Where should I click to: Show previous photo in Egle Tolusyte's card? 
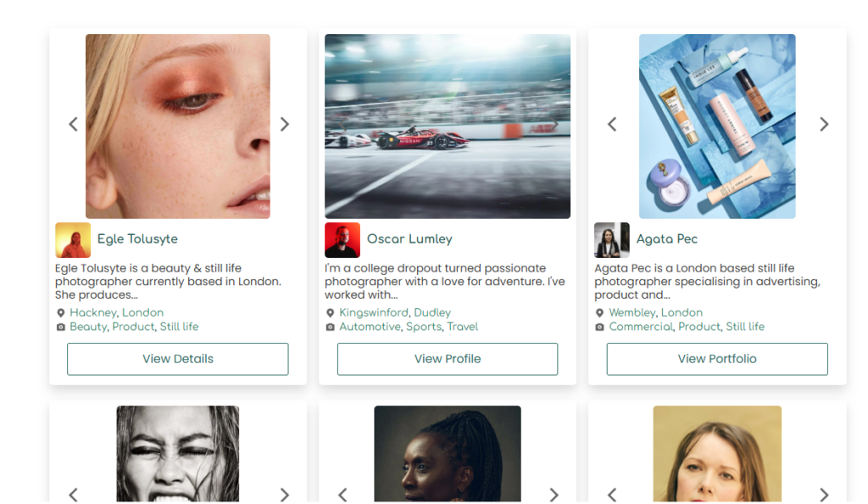[73, 125]
